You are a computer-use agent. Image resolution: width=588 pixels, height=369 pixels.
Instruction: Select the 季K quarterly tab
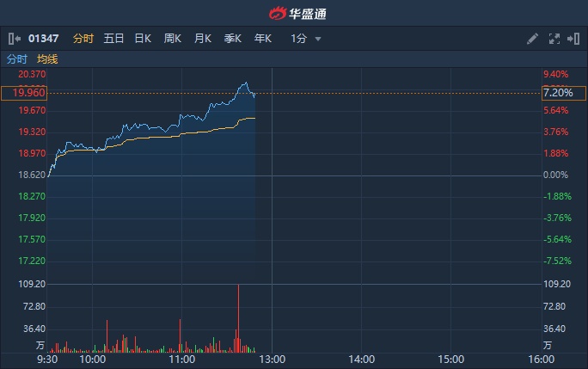pos(233,39)
